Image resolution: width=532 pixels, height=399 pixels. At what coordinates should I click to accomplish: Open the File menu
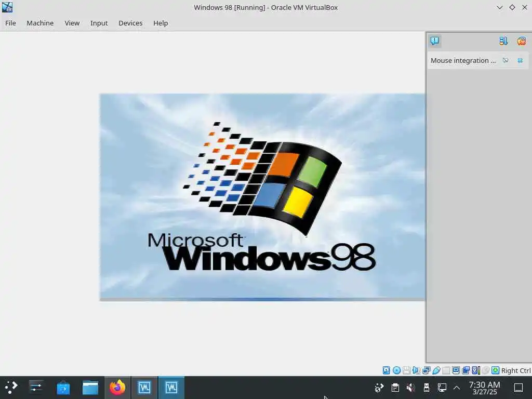coord(10,23)
